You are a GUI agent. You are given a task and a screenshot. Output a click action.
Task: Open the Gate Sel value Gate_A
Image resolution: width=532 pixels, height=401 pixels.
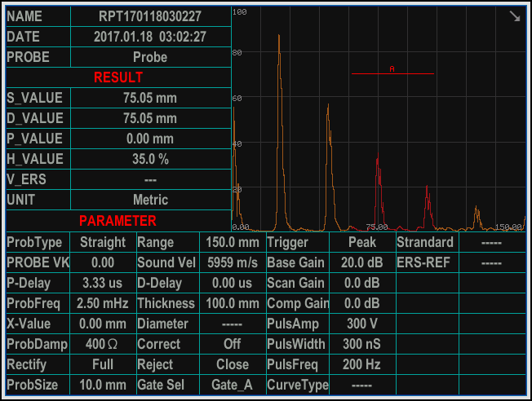click(232, 385)
